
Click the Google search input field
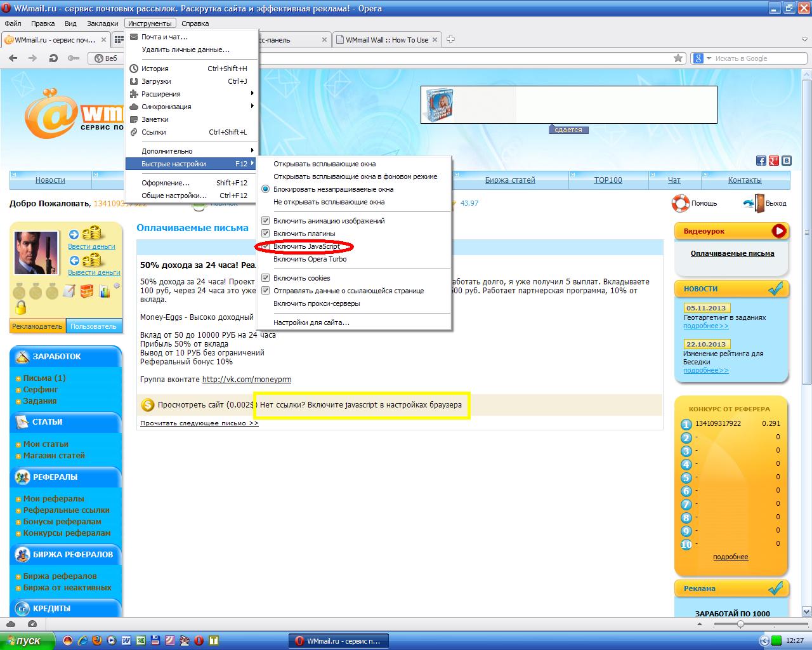tap(760, 58)
